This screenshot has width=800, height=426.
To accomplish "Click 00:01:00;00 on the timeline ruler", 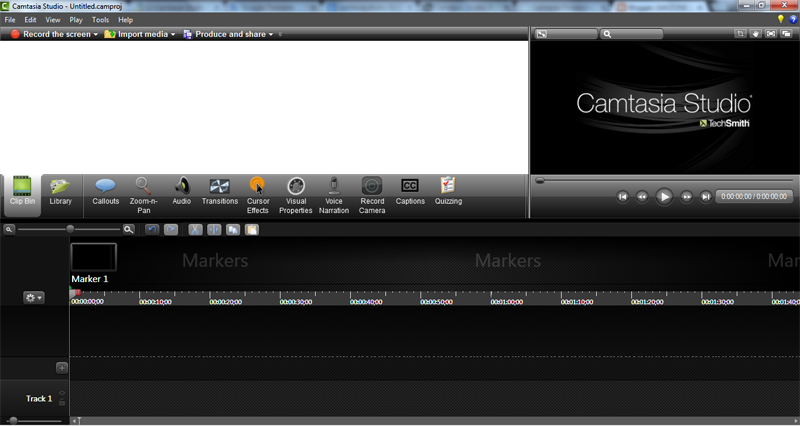I will [507, 302].
